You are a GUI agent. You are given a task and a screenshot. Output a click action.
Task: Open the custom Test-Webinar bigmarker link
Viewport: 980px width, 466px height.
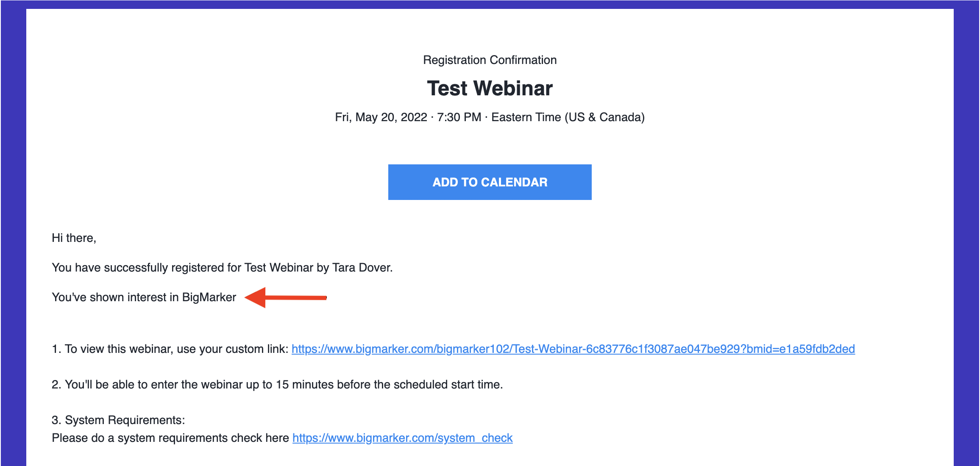point(573,349)
